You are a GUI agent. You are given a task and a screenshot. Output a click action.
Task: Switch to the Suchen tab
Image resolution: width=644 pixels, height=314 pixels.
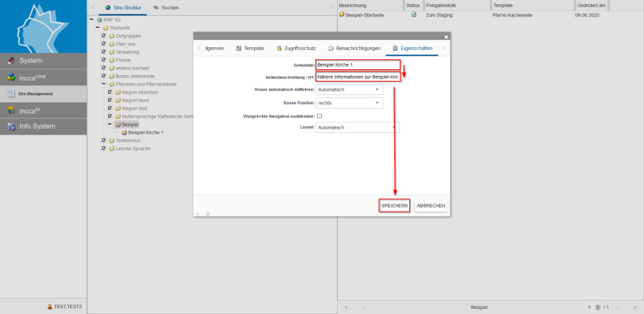[165, 7]
